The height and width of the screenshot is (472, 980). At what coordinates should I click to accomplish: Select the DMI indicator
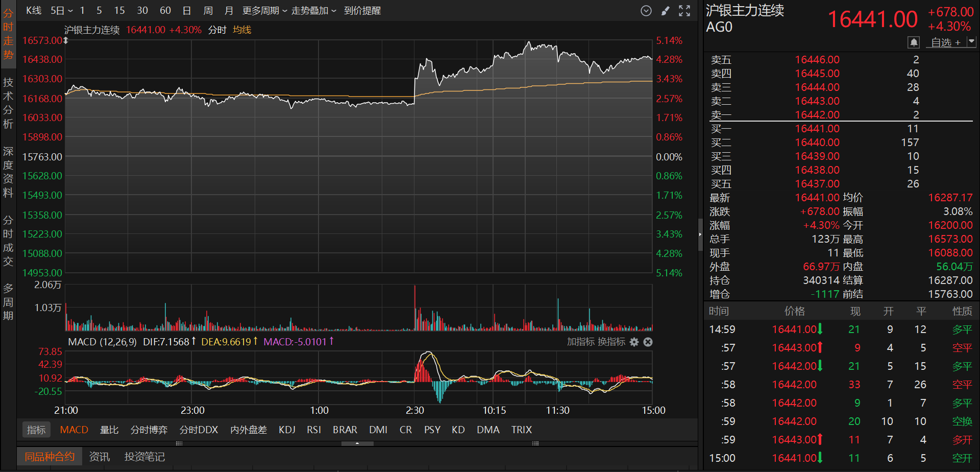(x=378, y=430)
